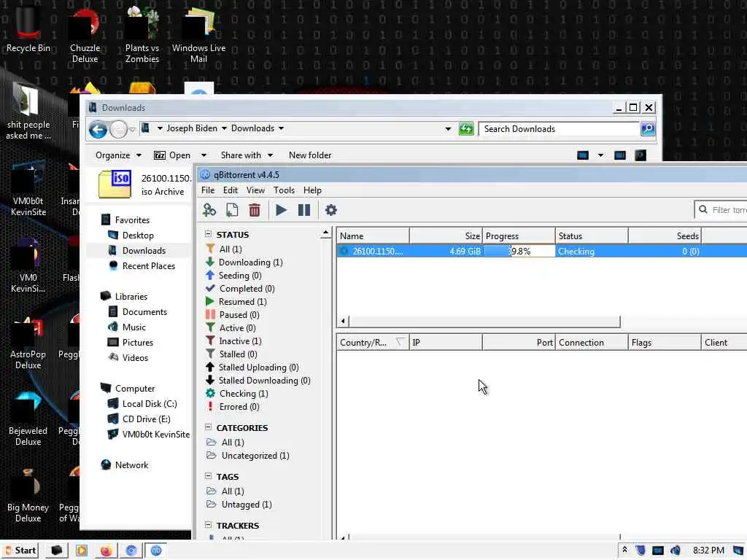Image resolution: width=747 pixels, height=560 pixels.
Task: Open qBittorrent options gear icon
Action: click(x=330, y=210)
